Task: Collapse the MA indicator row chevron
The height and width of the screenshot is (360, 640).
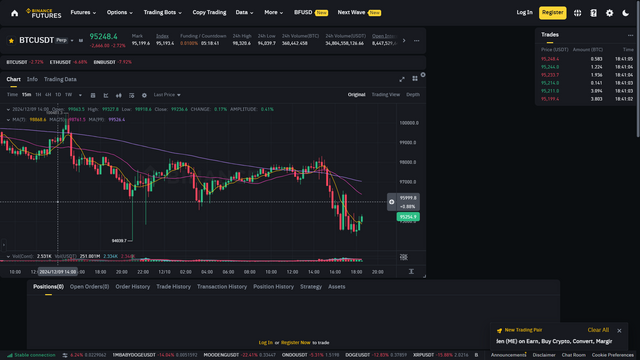Action: [8, 120]
